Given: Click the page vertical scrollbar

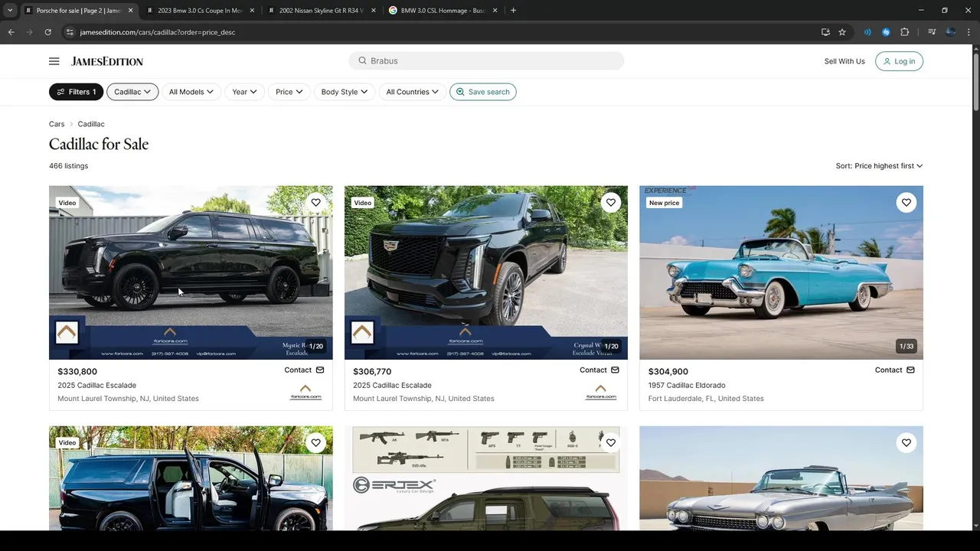Looking at the screenshot, I should 975,84.
